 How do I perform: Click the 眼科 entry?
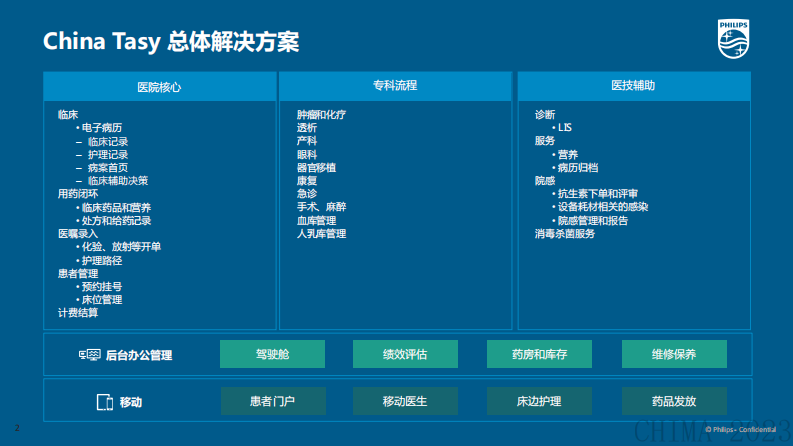pos(306,155)
